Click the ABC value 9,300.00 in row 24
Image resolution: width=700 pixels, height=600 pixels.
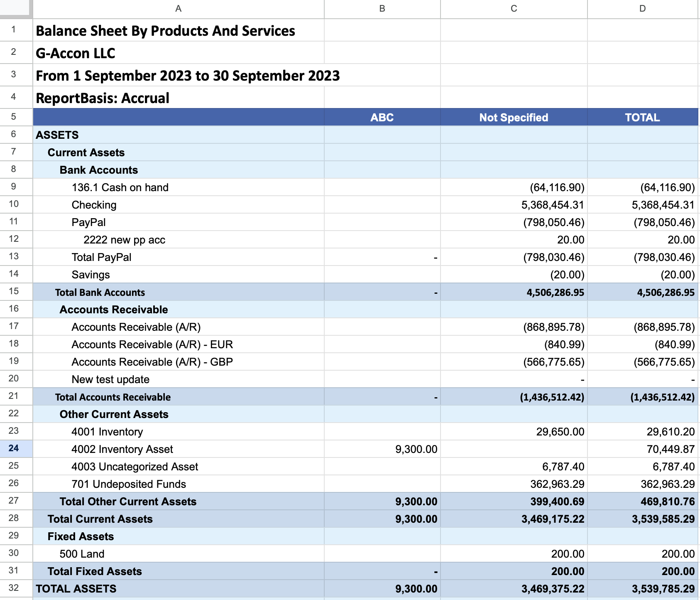(382, 449)
